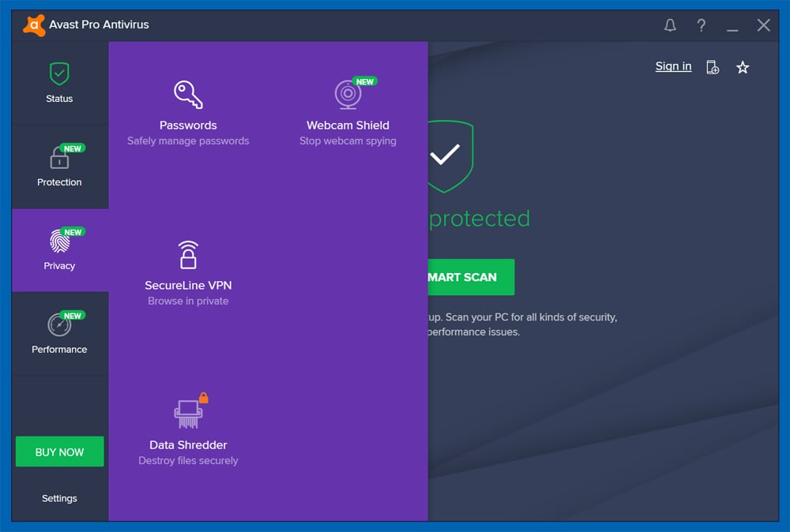
Task: Click the Avast logo in title bar
Action: (34, 25)
